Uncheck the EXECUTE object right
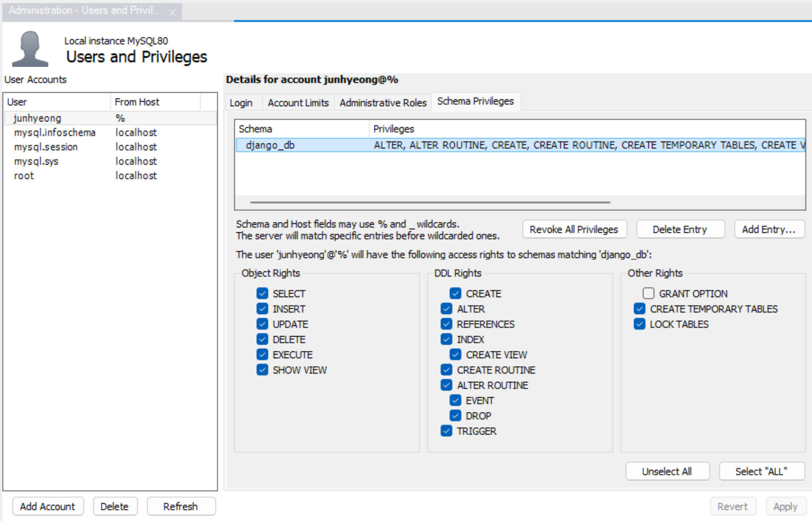The height and width of the screenshot is (521, 812). (x=262, y=355)
